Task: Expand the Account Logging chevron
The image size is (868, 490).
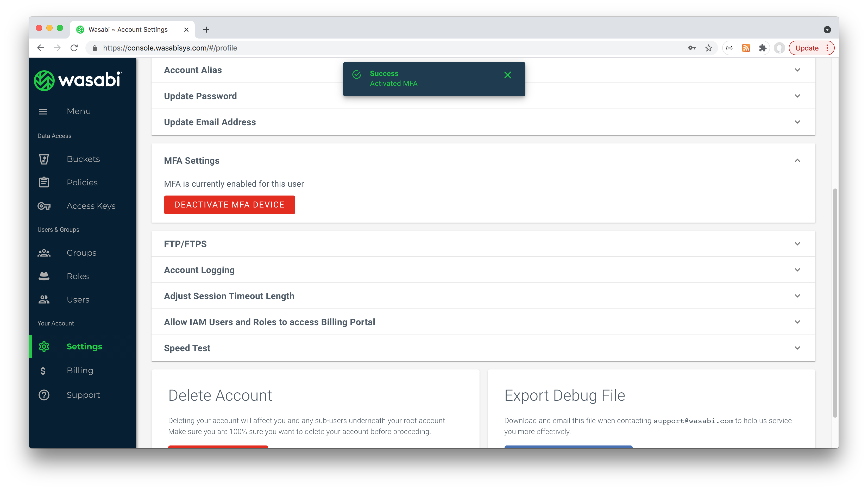Action: click(797, 269)
